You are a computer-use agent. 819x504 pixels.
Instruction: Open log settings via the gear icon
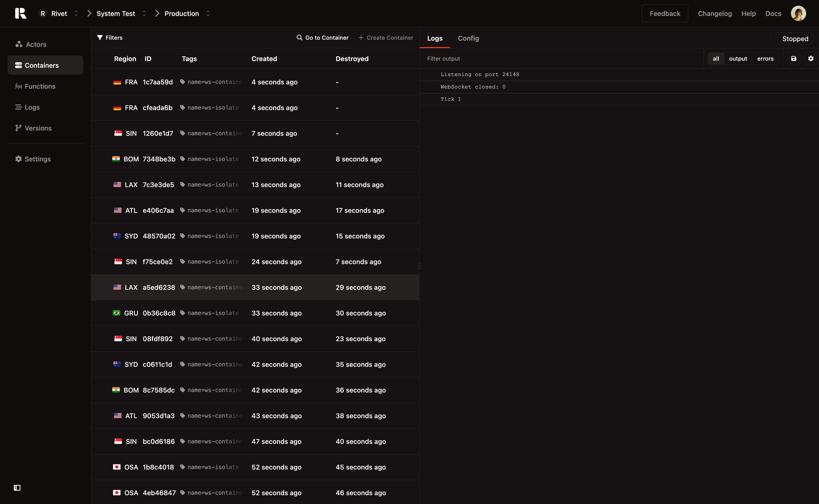click(x=811, y=58)
